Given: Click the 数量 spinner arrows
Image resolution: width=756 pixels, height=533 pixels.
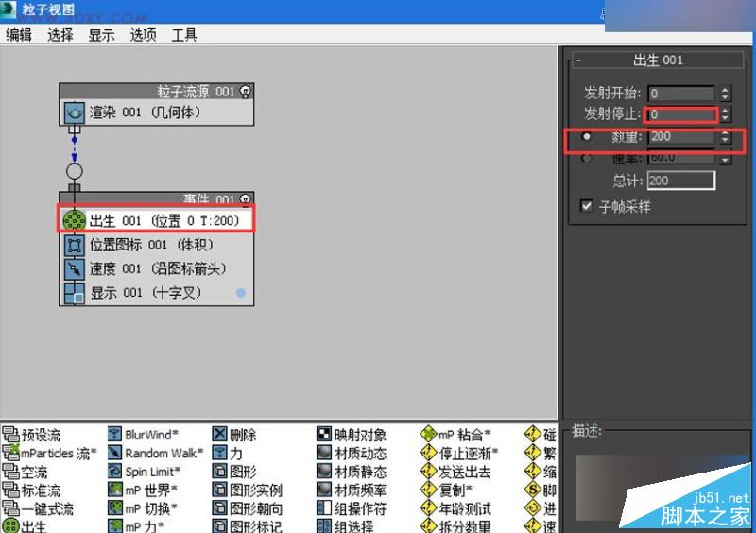Looking at the screenshot, I should [725, 136].
